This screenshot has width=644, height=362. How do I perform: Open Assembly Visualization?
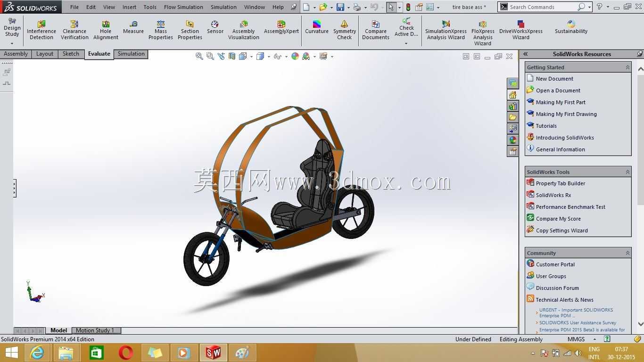(x=244, y=30)
